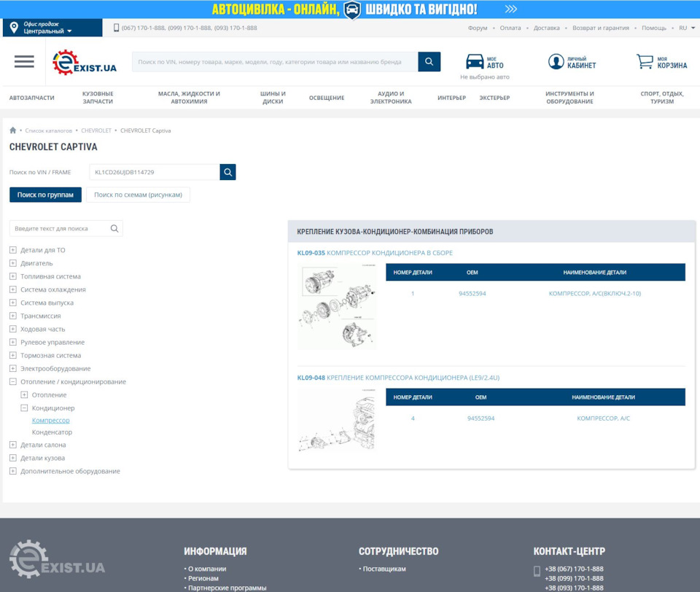Viewport: 700px width, 592px height.
Task: Open the KL09-035 compressor diagram thumbnail
Action: (337, 305)
